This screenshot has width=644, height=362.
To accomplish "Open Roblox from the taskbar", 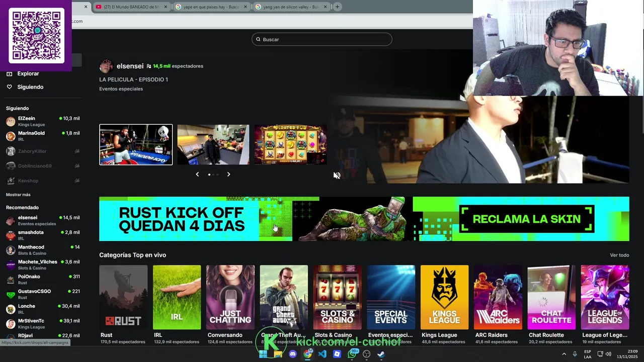I will click(337, 354).
